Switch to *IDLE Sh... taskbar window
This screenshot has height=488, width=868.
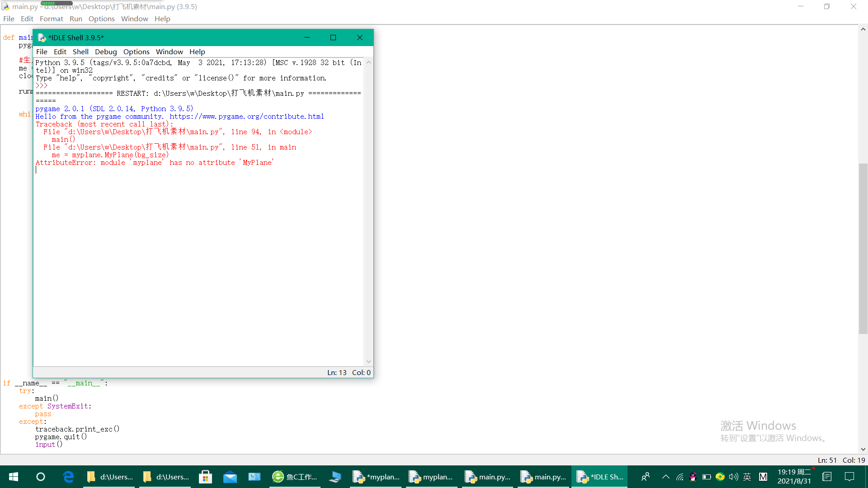point(599,477)
